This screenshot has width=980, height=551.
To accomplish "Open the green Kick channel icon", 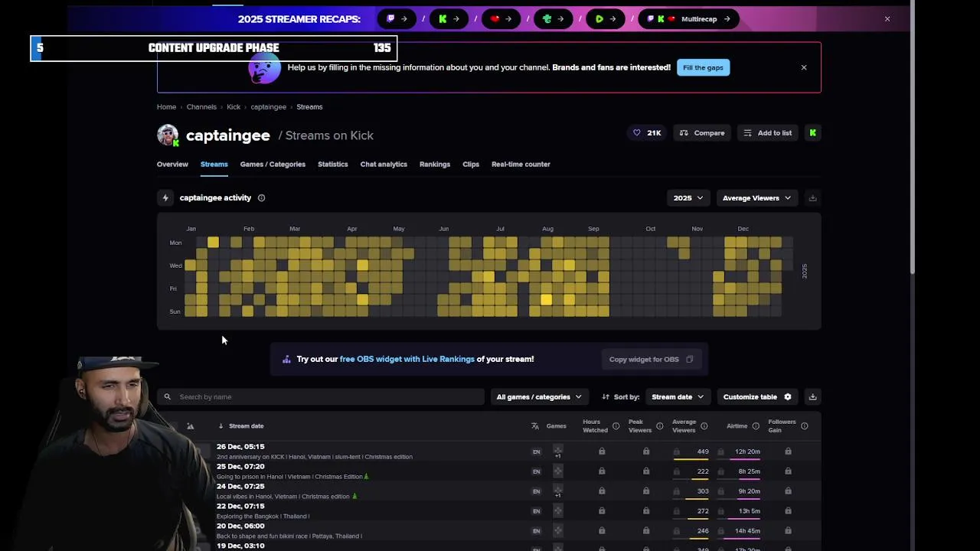I will pos(812,133).
